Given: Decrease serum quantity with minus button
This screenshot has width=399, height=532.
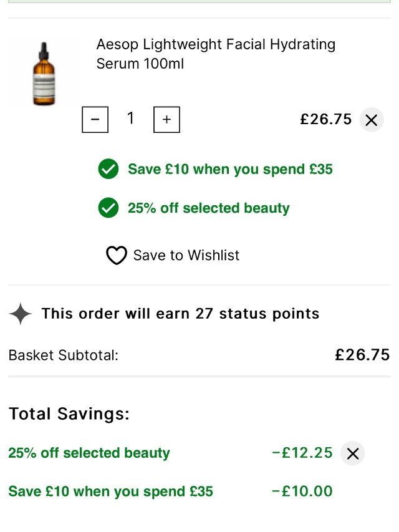Looking at the screenshot, I should 95,120.
